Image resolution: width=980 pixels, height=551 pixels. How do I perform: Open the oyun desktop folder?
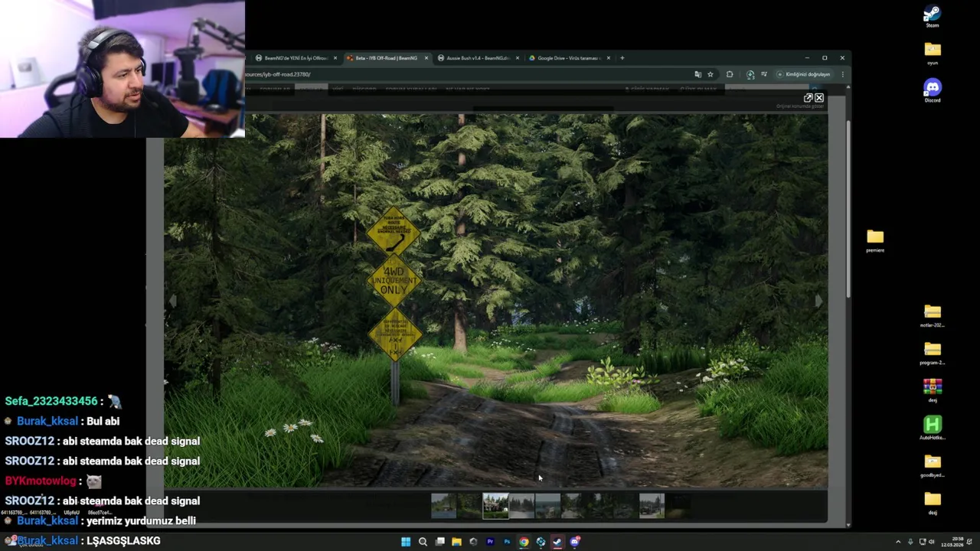932,53
